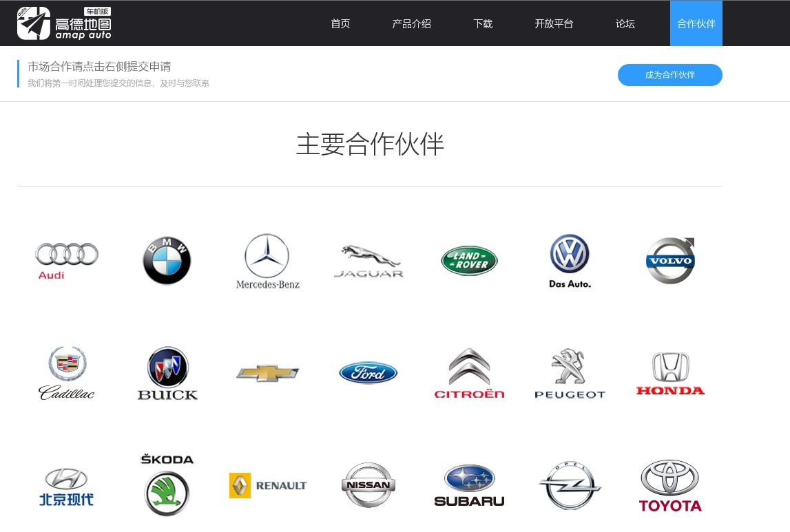The height and width of the screenshot is (532, 790).
Task: Click the Opel lightning logo
Action: coord(570,486)
